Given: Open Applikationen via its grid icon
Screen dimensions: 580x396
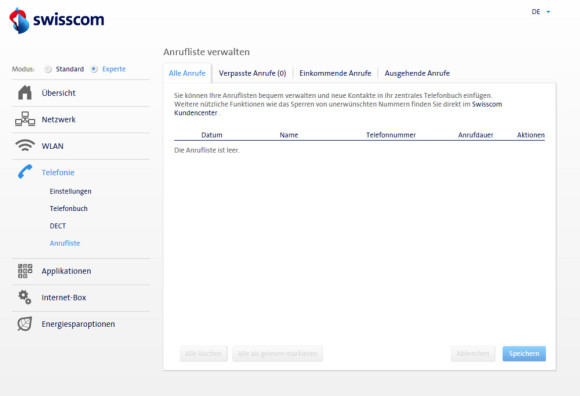Looking at the screenshot, I should (25, 271).
